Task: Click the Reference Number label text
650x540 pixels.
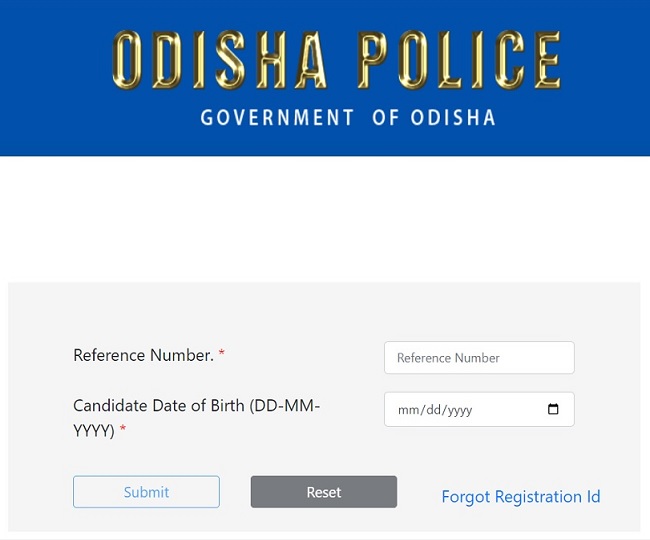Action: (x=143, y=355)
